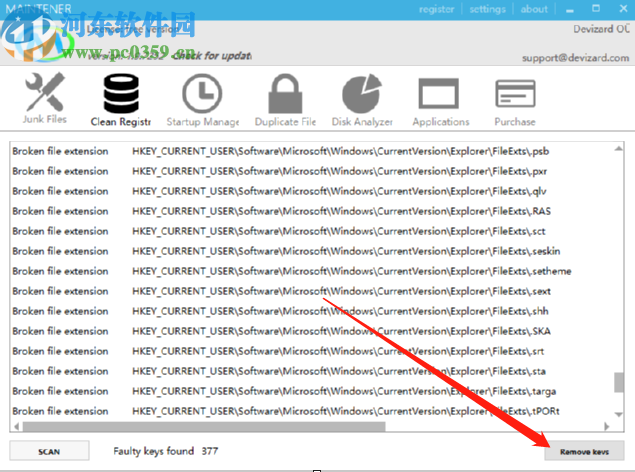The height and width of the screenshot is (472, 635).
Task: Click the Remove keys button
Action: click(x=584, y=451)
